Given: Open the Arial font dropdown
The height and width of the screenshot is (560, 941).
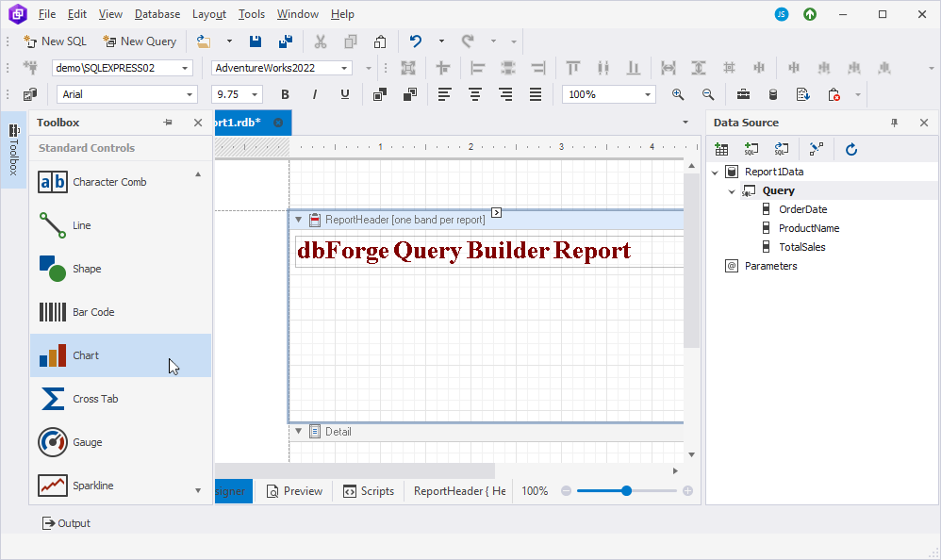Looking at the screenshot, I should [189, 94].
